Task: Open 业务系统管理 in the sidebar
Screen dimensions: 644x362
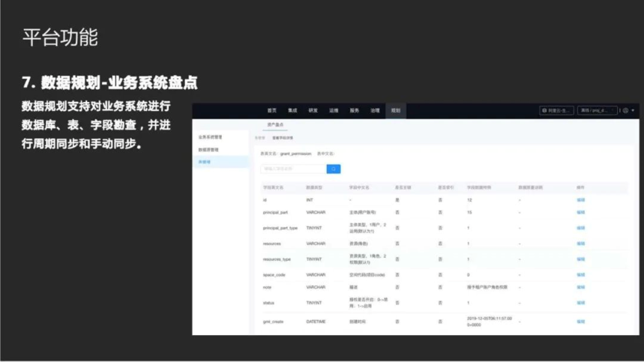Action: (x=210, y=137)
